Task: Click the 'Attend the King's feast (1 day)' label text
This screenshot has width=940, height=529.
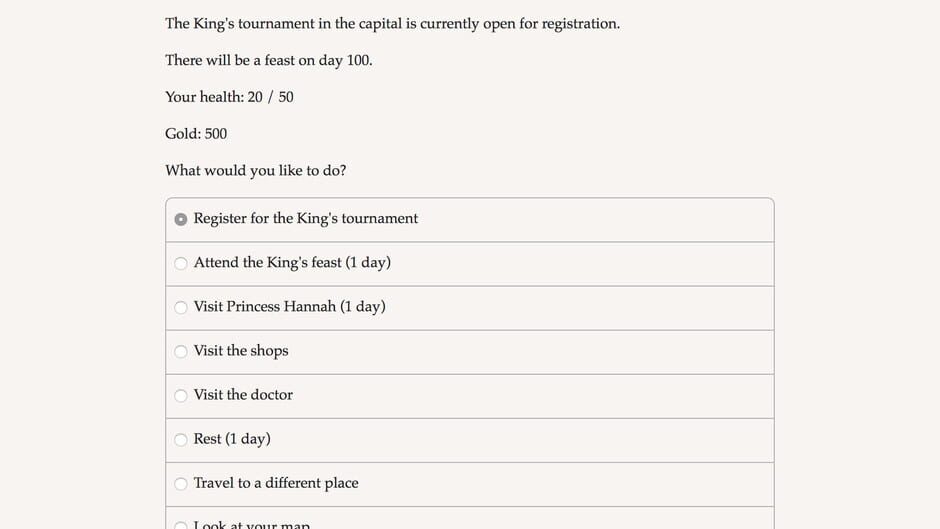Action: click(292, 262)
